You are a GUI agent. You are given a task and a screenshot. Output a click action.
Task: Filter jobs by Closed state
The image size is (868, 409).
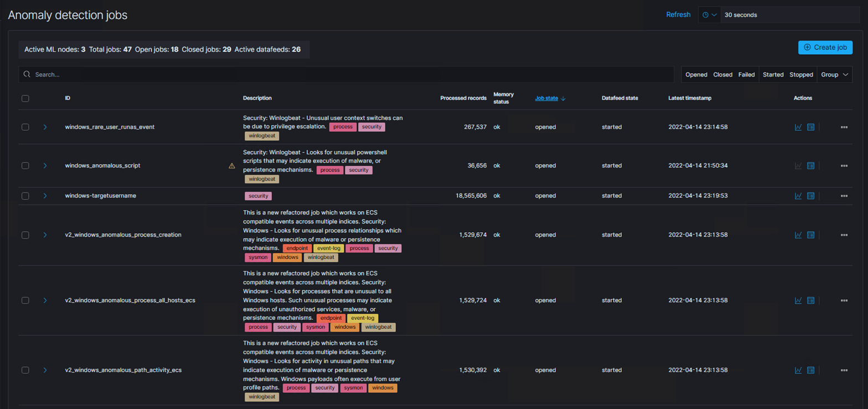722,74
